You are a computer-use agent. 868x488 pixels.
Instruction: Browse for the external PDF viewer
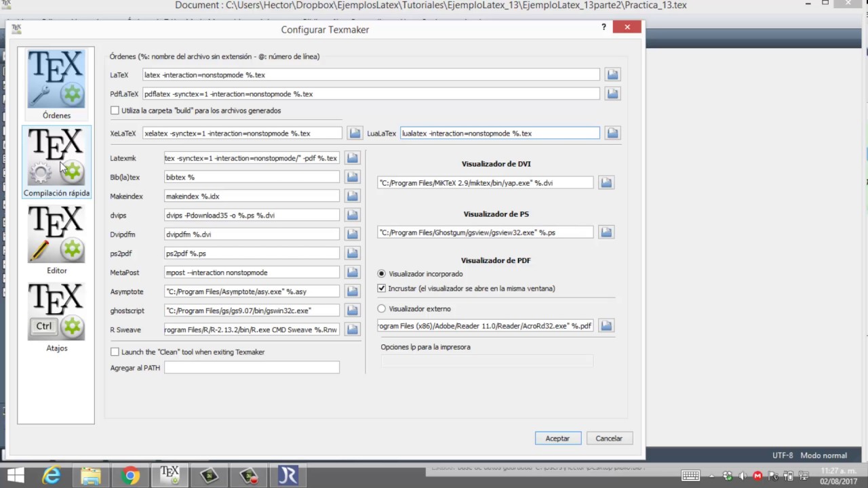606,325
